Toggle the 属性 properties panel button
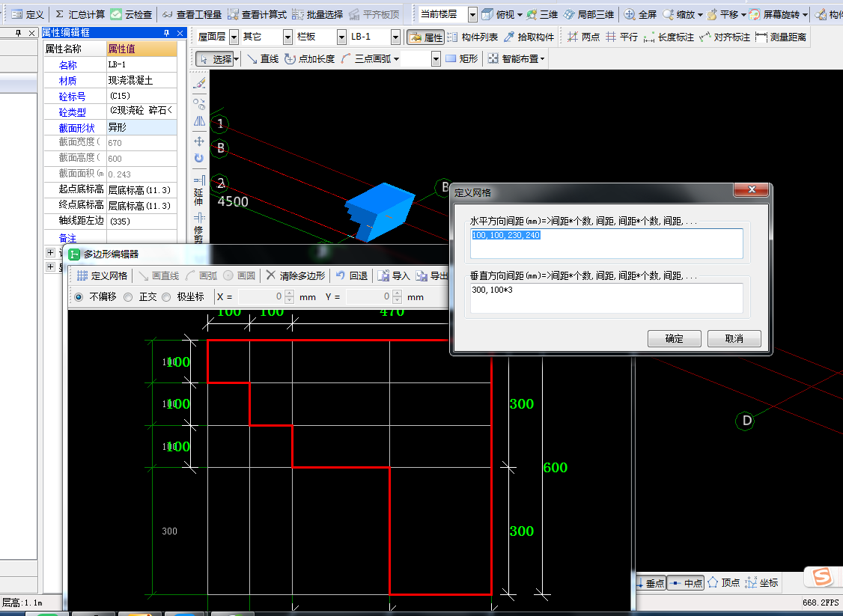 pos(426,37)
